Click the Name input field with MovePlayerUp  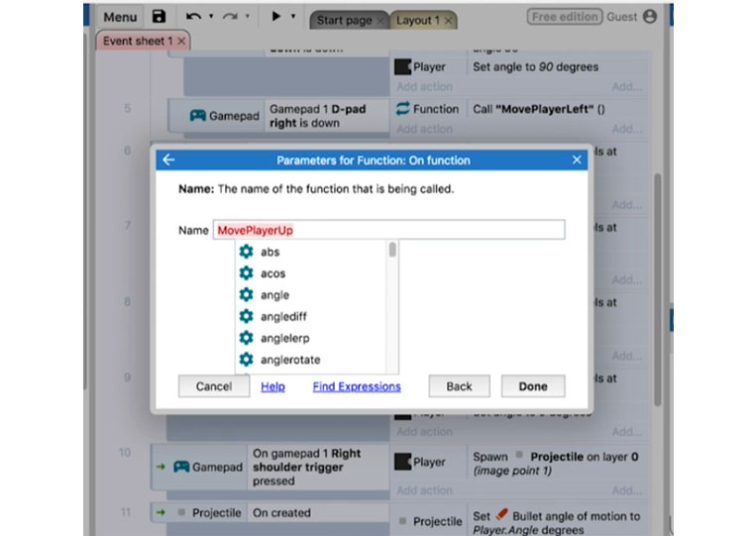(x=388, y=230)
